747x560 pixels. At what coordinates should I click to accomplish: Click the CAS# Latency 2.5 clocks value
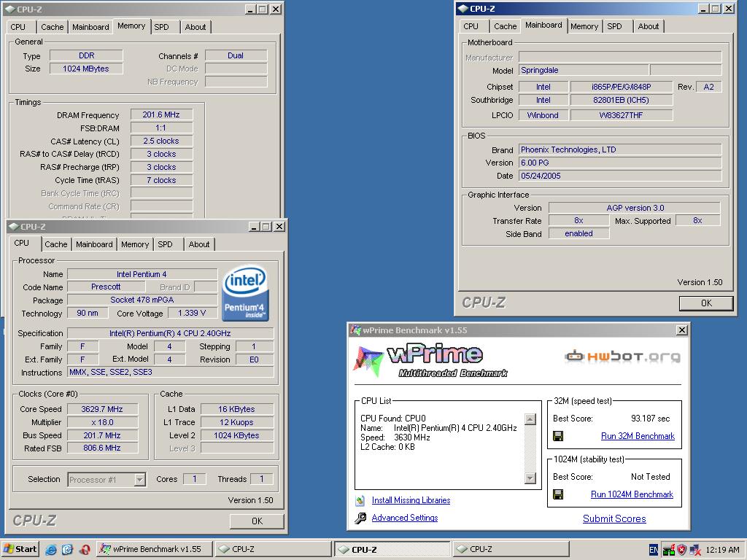tap(161, 141)
